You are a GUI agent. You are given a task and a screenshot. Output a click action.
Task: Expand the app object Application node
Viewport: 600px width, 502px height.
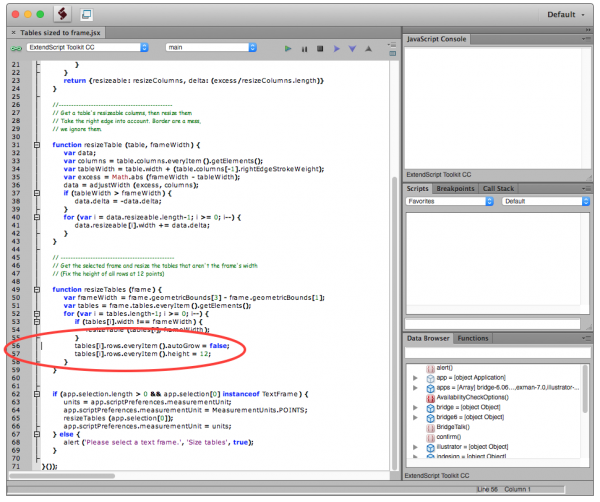coord(415,379)
